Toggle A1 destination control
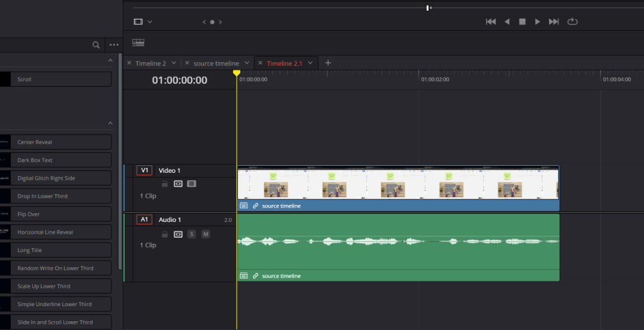The image size is (644, 330). pyautogui.click(x=145, y=220)
